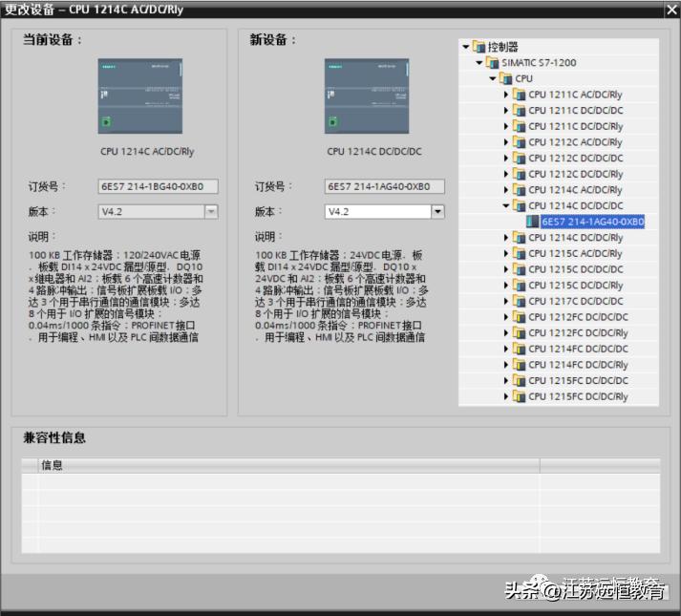Click folder icon of CPU 1215FC DC/DC/Rly
Image resolution: width=681 pixels, height=616 pixels.
coord(519,396)
